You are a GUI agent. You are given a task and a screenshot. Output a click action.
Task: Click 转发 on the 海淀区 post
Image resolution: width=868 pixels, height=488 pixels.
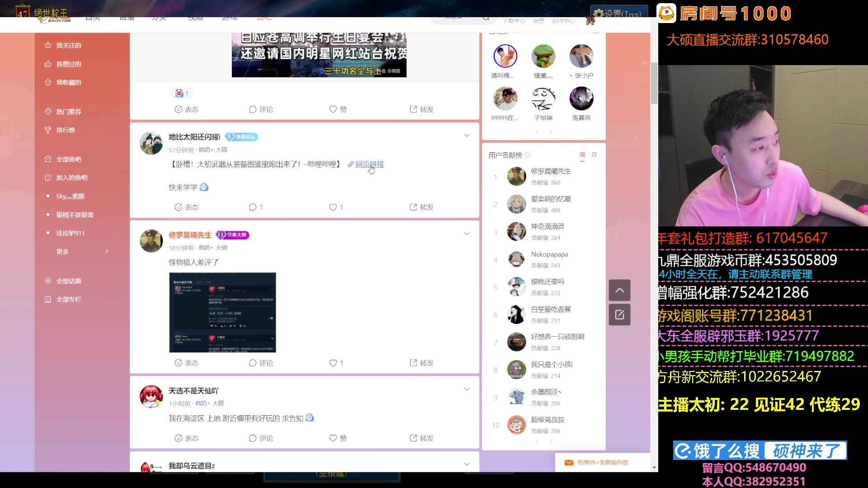pyautogui.click(x=421, y=438)
